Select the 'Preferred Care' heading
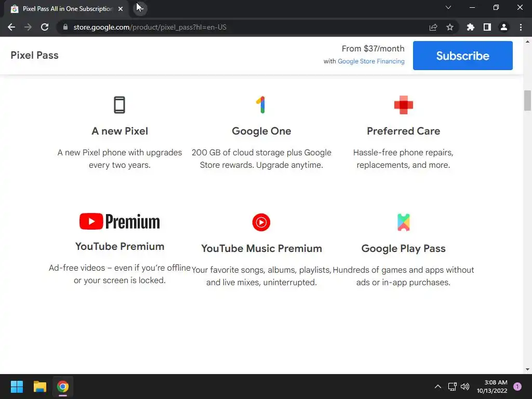This screenshot has height=399, width=532. (x=403, y=131)
